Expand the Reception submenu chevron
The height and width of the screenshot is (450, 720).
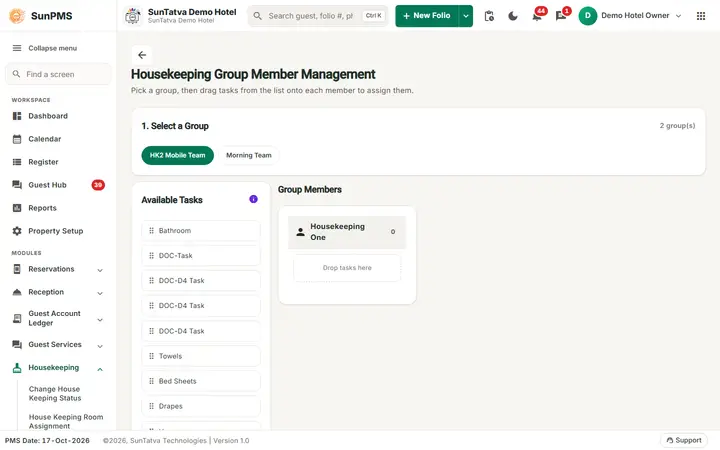[x=100, y=293]
